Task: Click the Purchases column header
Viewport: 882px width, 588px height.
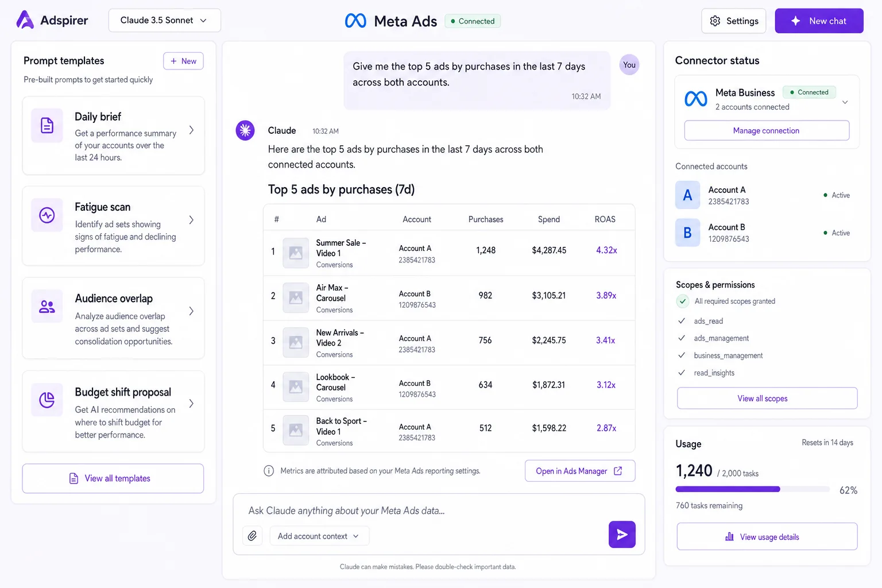Action: tap(486, 219)
